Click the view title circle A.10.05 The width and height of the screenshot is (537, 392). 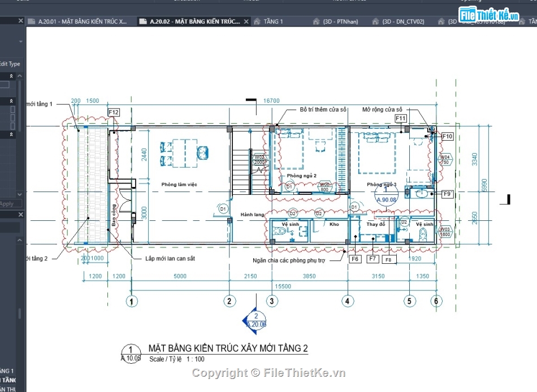click(x=131, y=354)
